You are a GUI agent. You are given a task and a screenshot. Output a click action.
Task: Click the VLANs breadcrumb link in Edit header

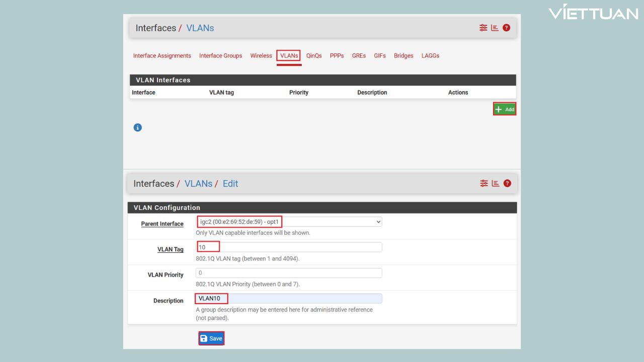(x=198, y=184)
